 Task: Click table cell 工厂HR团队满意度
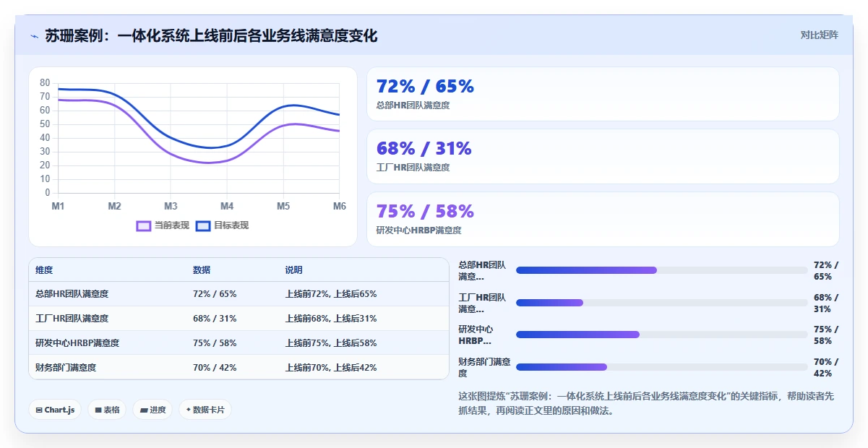click(72, 319)
